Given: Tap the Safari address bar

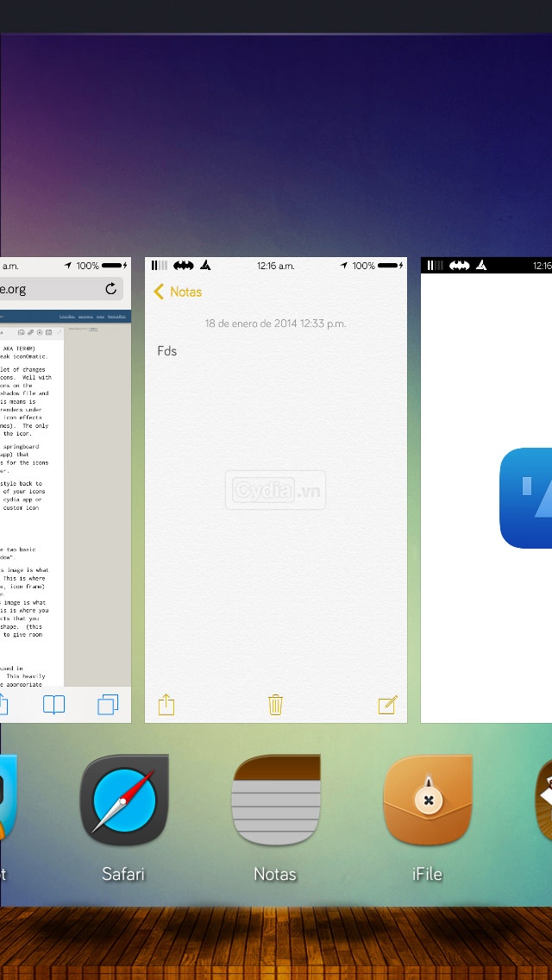Looking at the screenshot, I should [x=61, y=289].
